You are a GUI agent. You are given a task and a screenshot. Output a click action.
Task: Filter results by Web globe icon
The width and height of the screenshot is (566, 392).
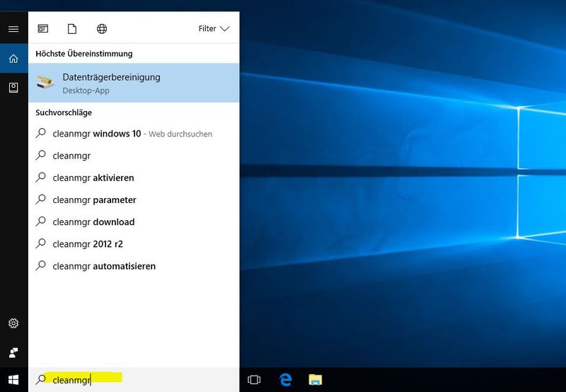click(102, 28)
